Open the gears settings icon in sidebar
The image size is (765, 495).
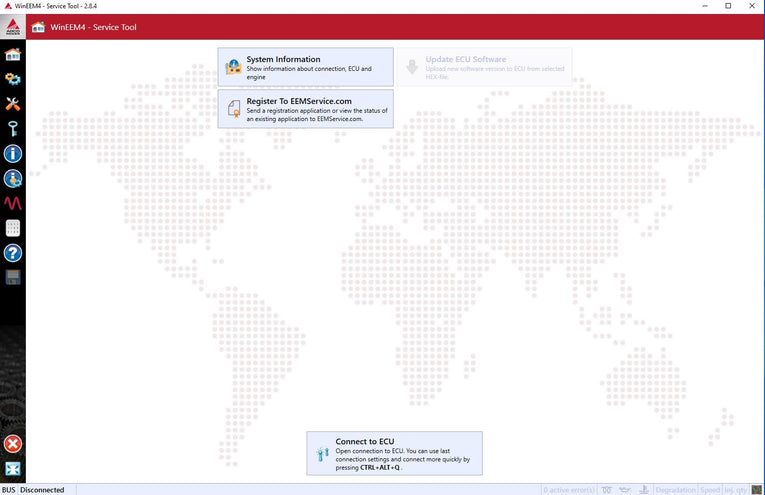13,79
